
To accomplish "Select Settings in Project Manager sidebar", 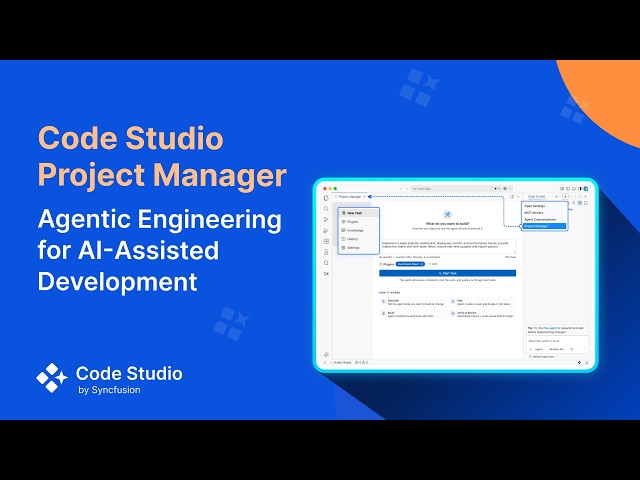I will (x=359, y=247).
